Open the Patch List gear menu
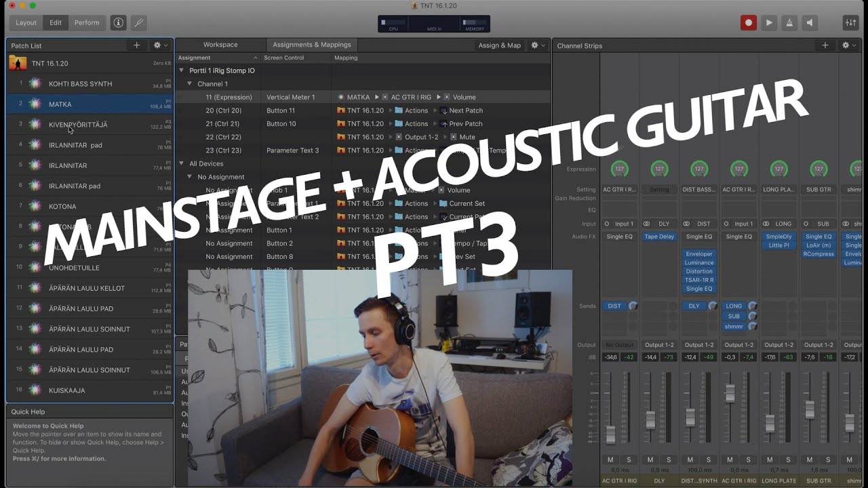868x488 pixels. pyautogui.click(x=160, y=45)
